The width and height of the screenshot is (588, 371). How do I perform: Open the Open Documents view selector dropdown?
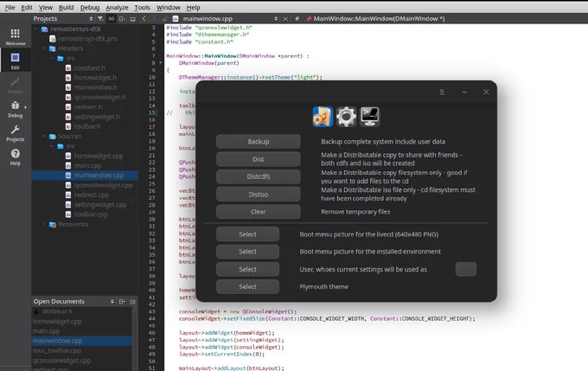click(x=73, y=301)
